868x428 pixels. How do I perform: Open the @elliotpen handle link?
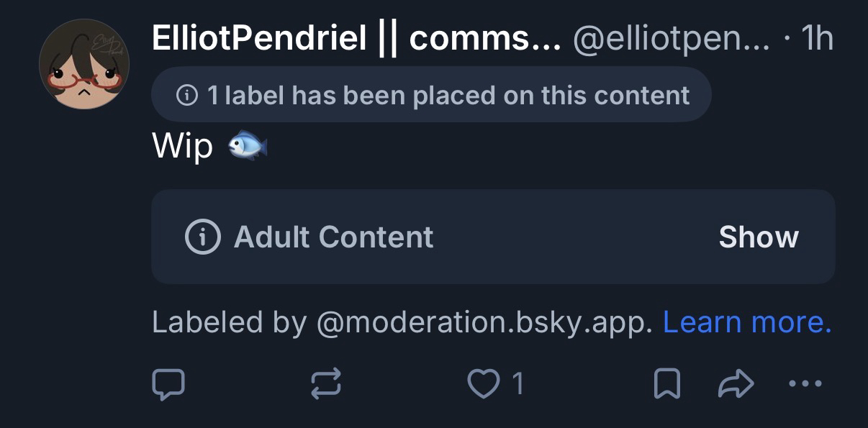pos(671,38)
